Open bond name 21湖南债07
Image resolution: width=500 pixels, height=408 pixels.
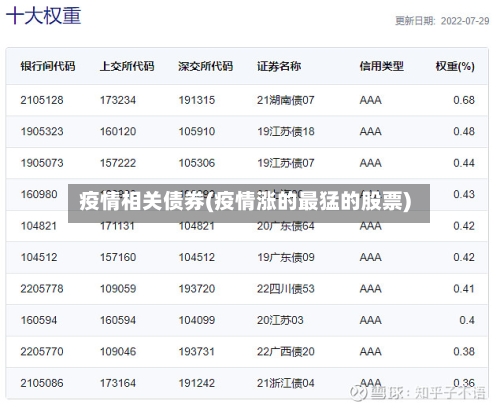(286, 100)
